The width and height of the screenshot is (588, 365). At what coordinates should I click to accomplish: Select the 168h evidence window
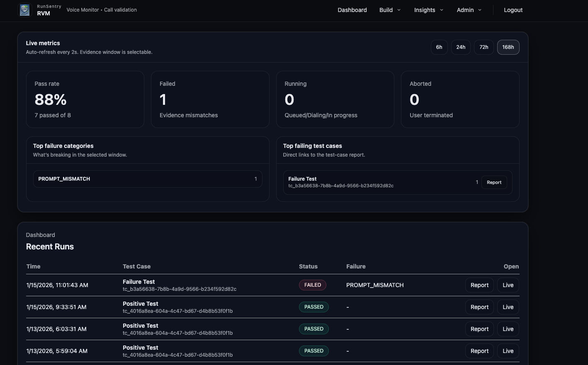[x=508, y=47]
